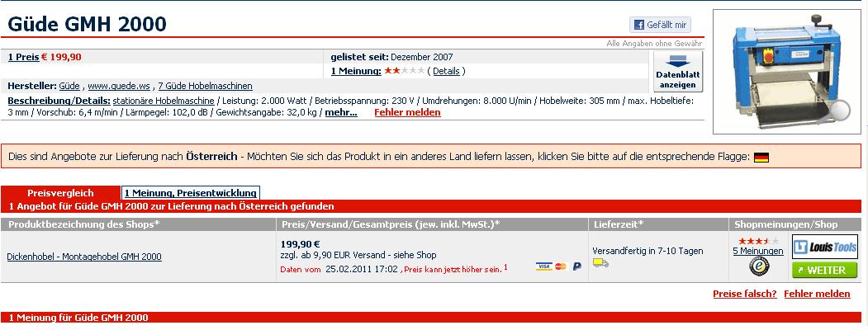868x330 pixels.
Task: Open '7 Güde Hobelmaschinen' link
Action: [x=206, y=86]
